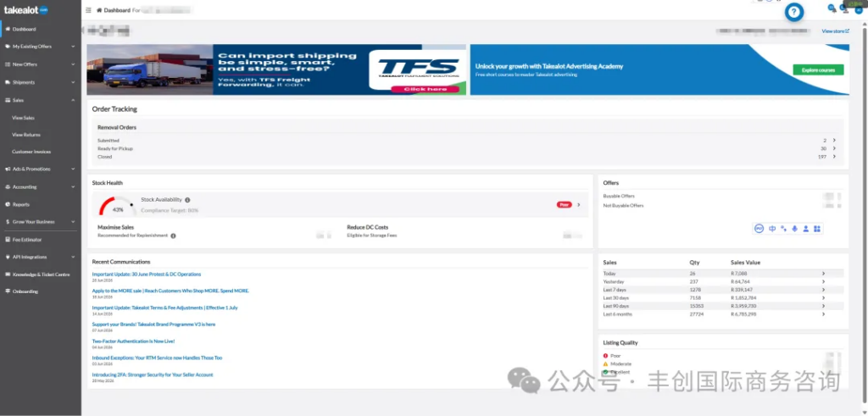
Task: Open Closed removal orders arrow
Action: click(x=834, y=157)
